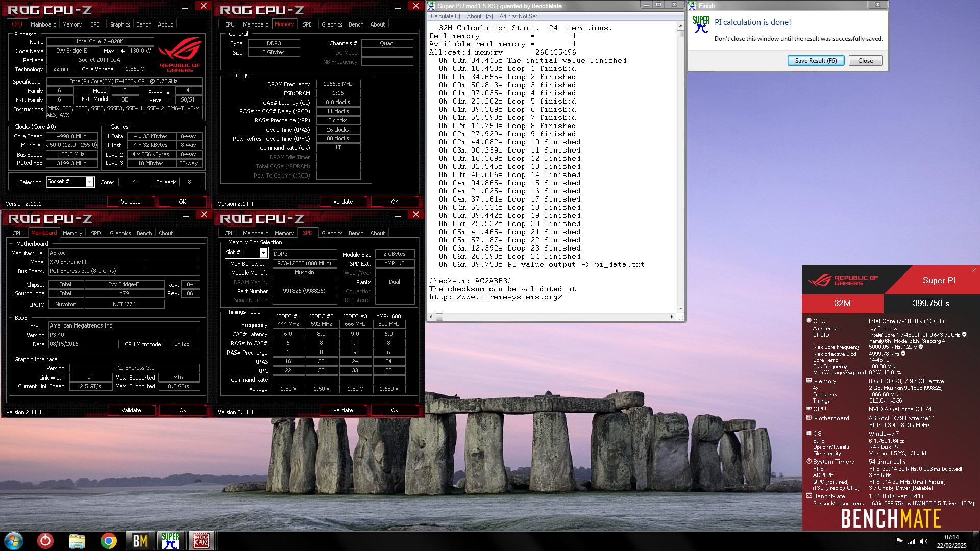Open the Windows Start menu orb
Image resolution: width=980 pixels, height=551 pixels.
[14, 541]
